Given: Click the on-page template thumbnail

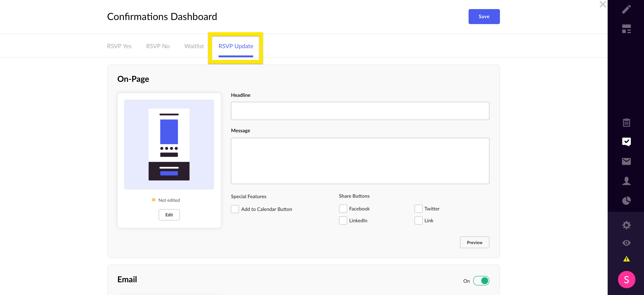Looking at the screenshot, I should (169, 144).
